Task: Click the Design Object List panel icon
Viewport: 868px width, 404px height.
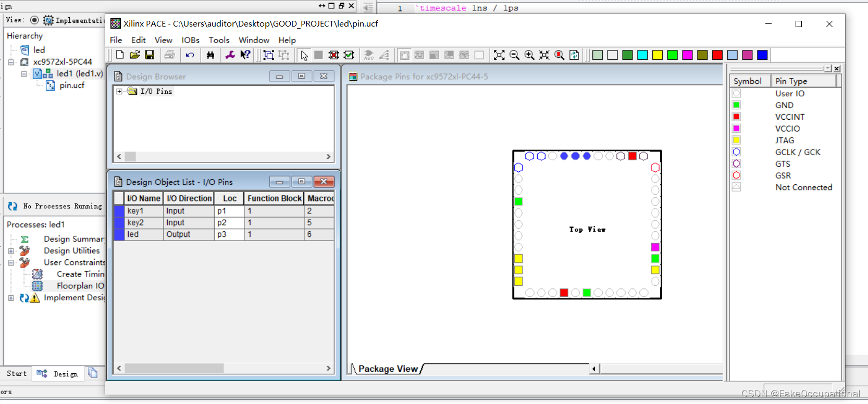Action: click(118, 182)
